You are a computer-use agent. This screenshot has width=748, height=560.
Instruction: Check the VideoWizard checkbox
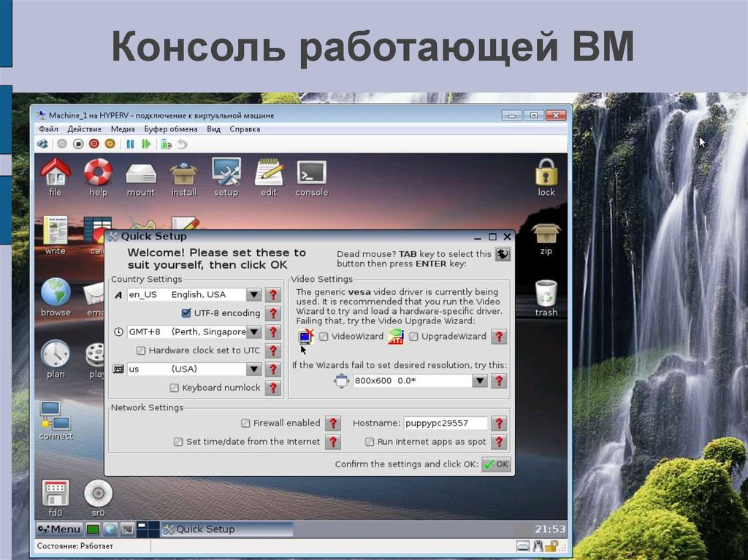pos(324,337)
